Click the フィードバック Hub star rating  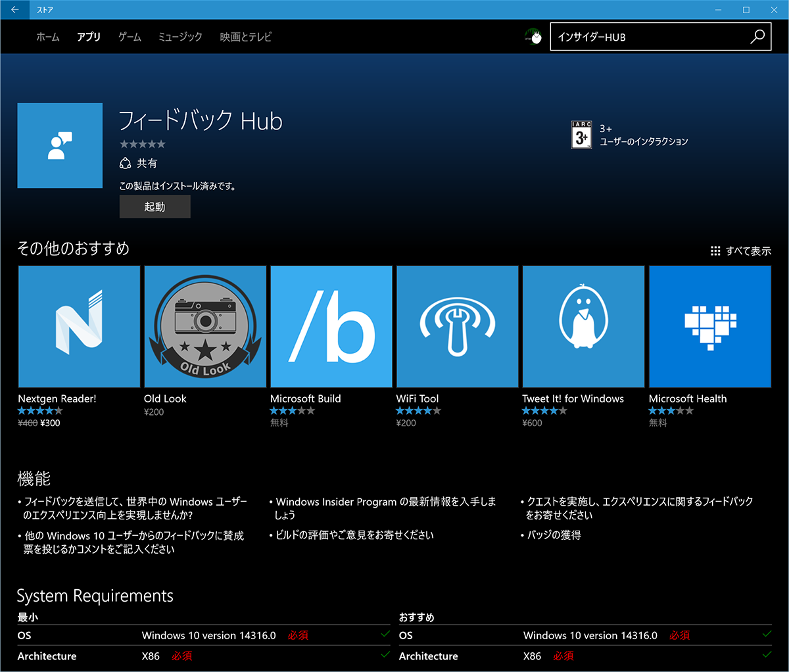[143, 144]
